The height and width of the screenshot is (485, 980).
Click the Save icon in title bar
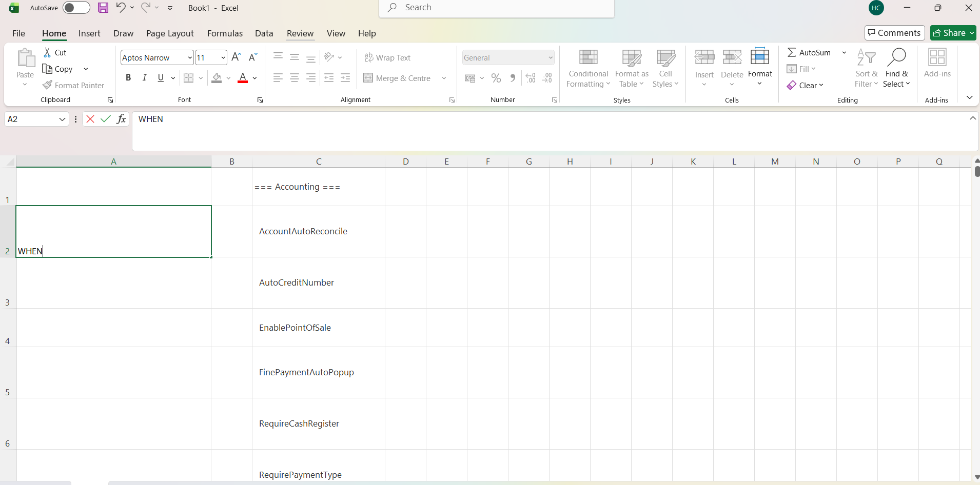pos(103,8)
